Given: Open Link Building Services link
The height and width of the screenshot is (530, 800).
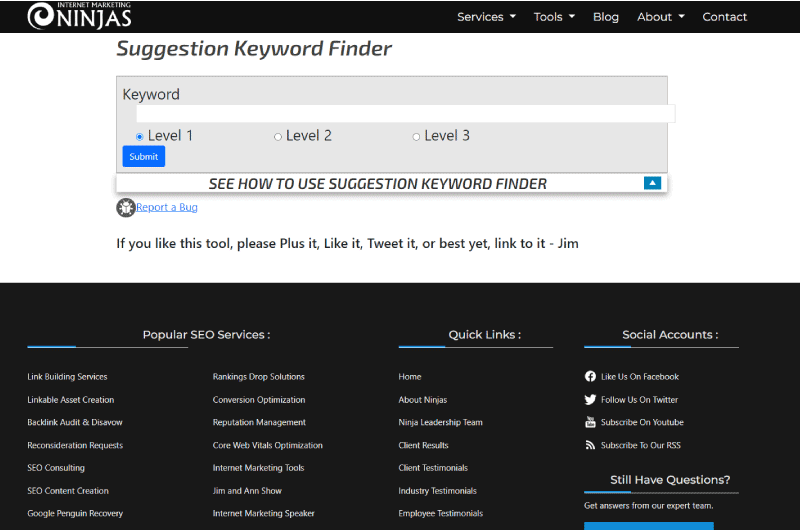Looking at the screenshot, I should (67, 376).
